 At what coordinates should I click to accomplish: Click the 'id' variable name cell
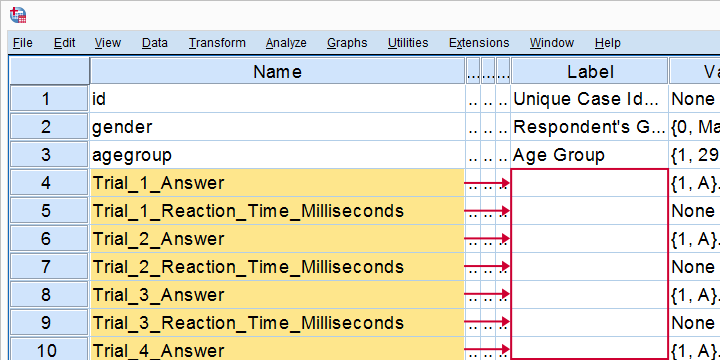click(277, 99)
